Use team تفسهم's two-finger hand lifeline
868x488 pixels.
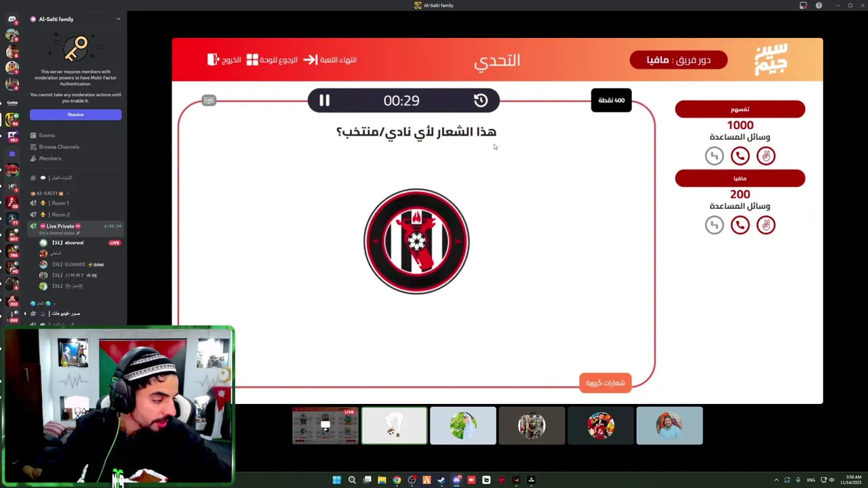(766, 156)
